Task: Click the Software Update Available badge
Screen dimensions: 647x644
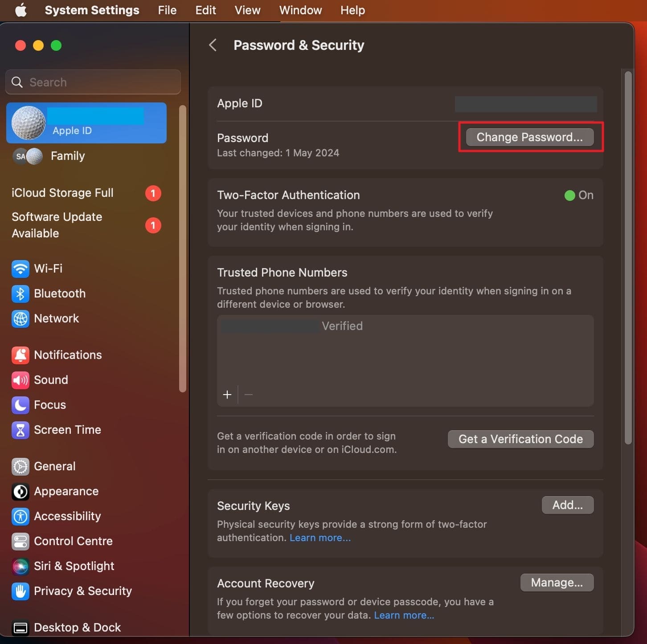Action: tap(153, 225)
